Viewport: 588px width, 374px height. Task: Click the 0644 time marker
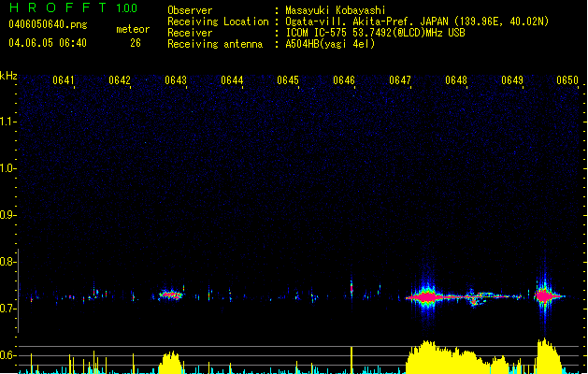click(232, 80)
